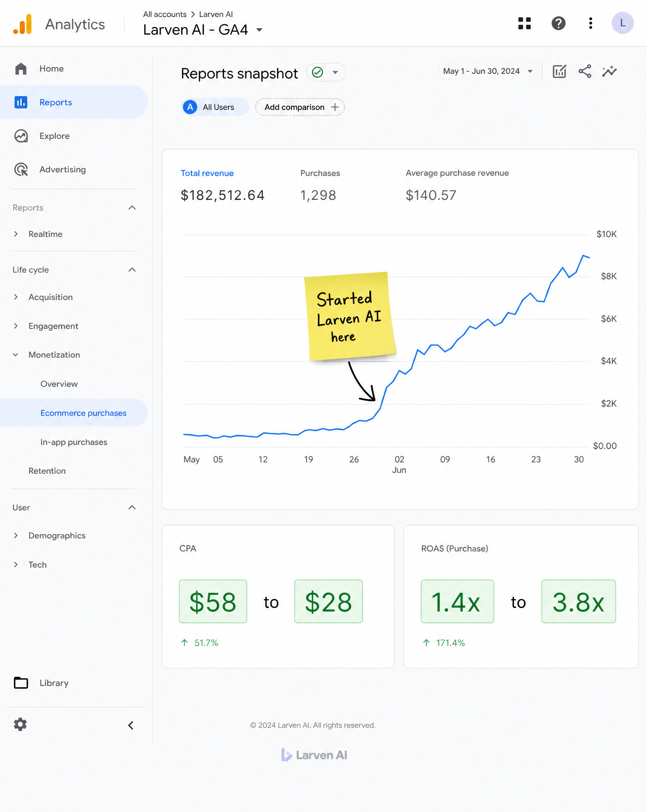Select Reports in the sidebar
This screenshot has width=647, height=812.
74,102
